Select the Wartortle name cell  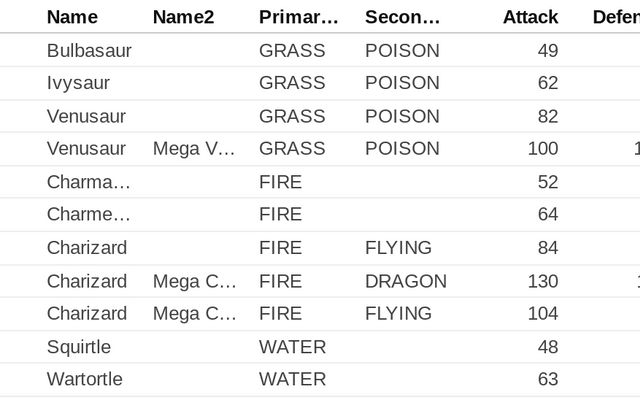click(x=86, y=380)
